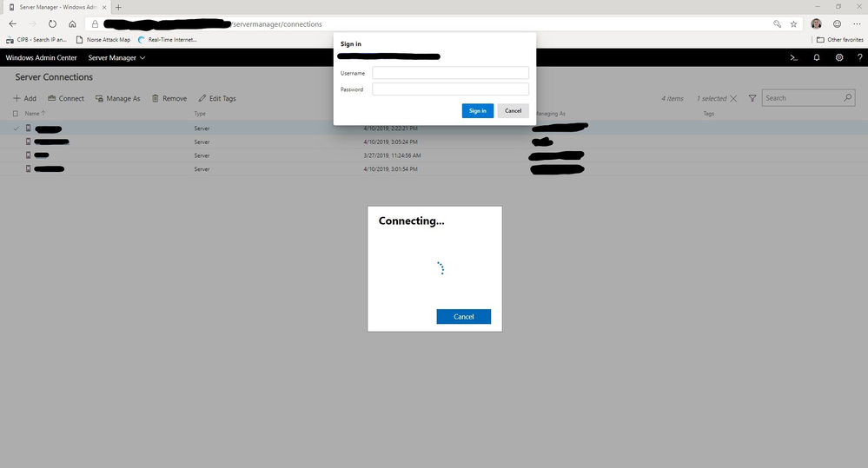This screenshot has width=868, height=468.
Task: Click the Username input field
Action: 451,73
